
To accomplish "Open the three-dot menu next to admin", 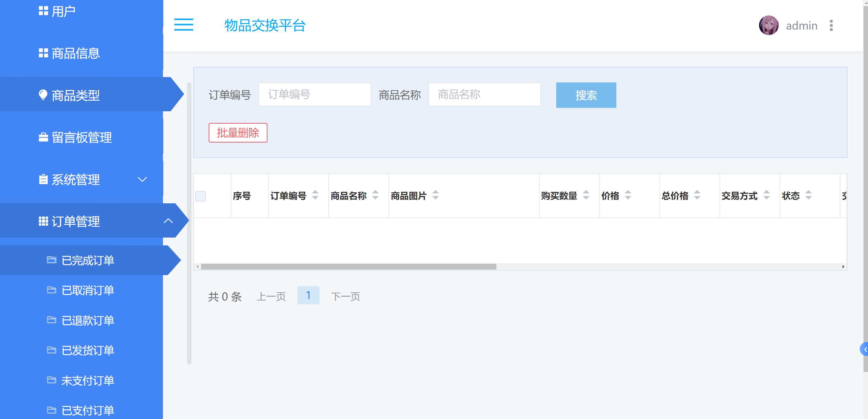I will click(832, 25).
